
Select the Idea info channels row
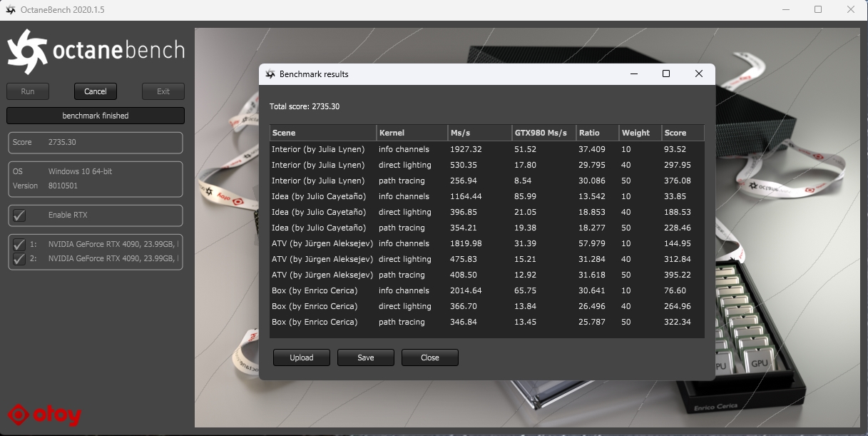tap(487, 196)
